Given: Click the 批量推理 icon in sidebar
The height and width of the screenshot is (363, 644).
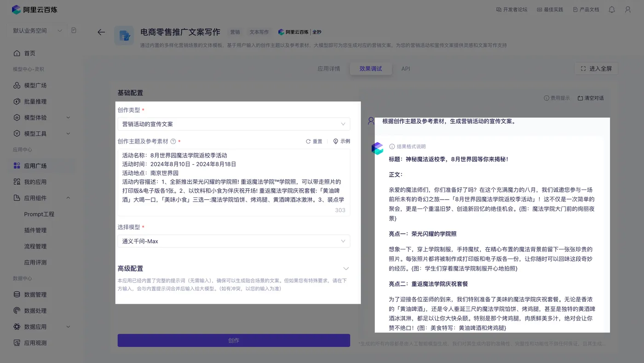Looking at the screenshot, I should click(17, 102).
